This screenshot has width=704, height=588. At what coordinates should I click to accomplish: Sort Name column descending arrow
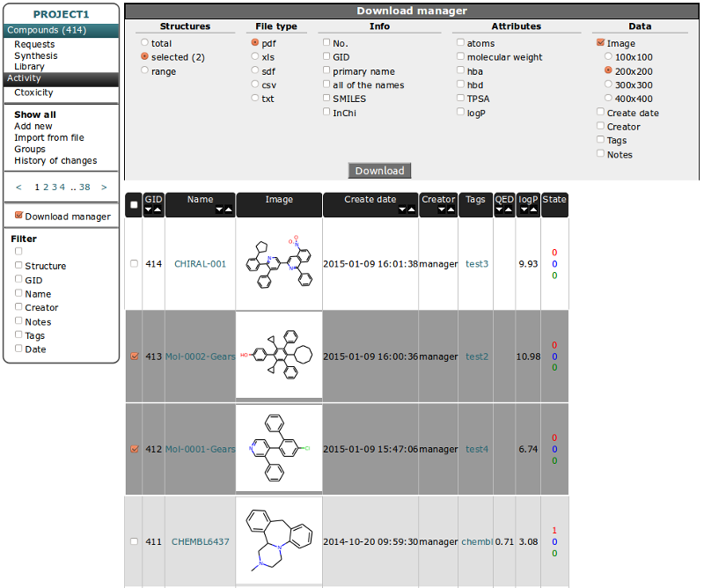tap(219, 209)
